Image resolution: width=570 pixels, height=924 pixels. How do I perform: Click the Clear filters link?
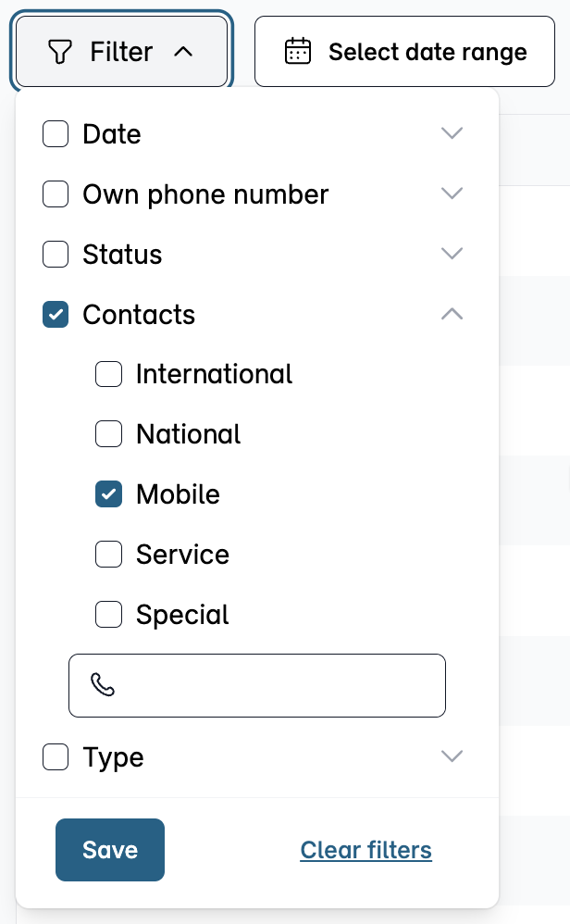pyautogui.click(x=366, y=850)
